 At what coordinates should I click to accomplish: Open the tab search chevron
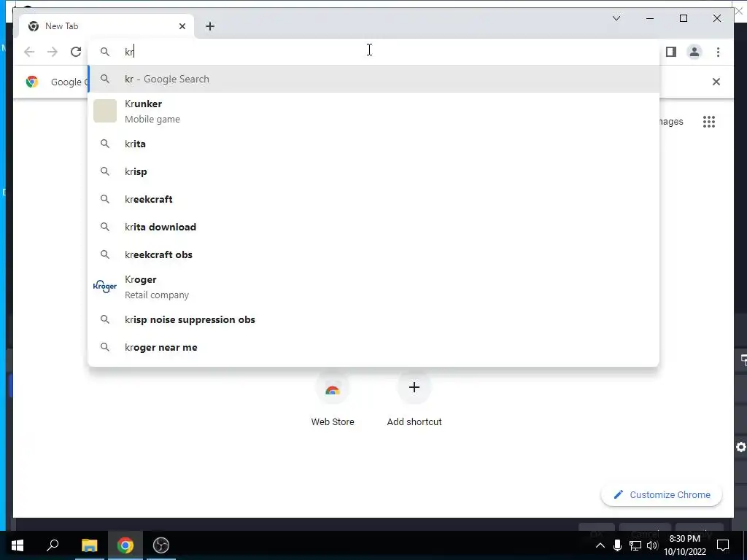click(616, 18)
